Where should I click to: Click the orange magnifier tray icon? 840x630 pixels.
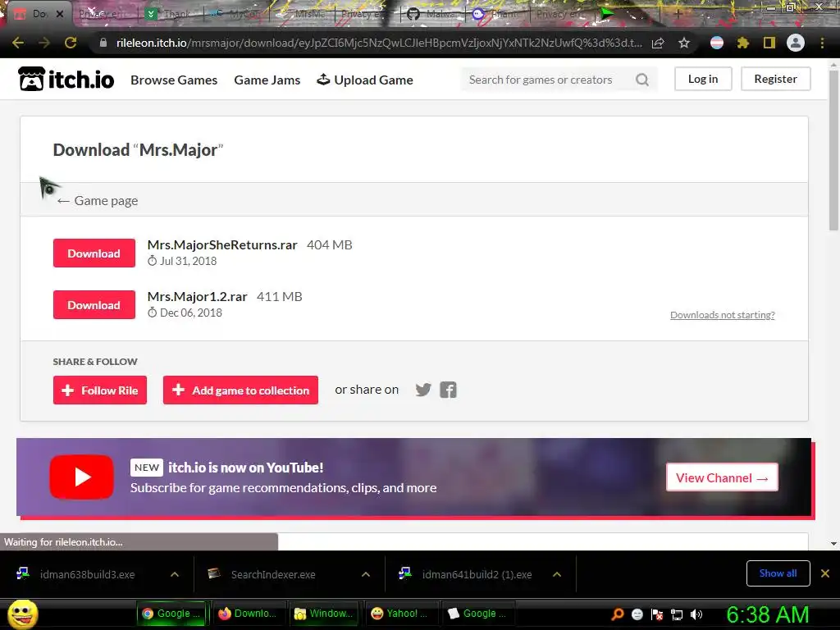point(617,614)
